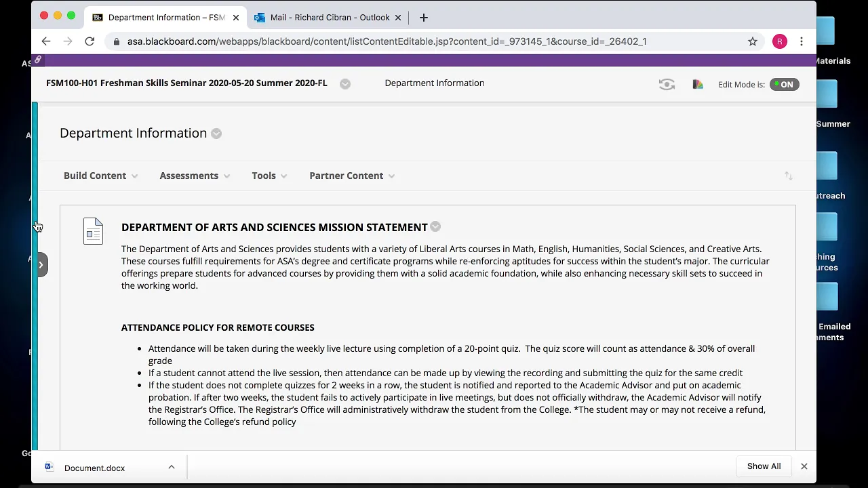Open the Chrome three-dot menu
The image size is (868, 488).
coord(802,41)
